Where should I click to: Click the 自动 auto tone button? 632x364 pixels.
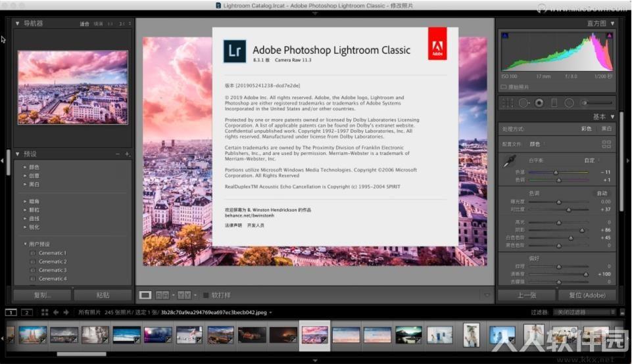point(602,193)
